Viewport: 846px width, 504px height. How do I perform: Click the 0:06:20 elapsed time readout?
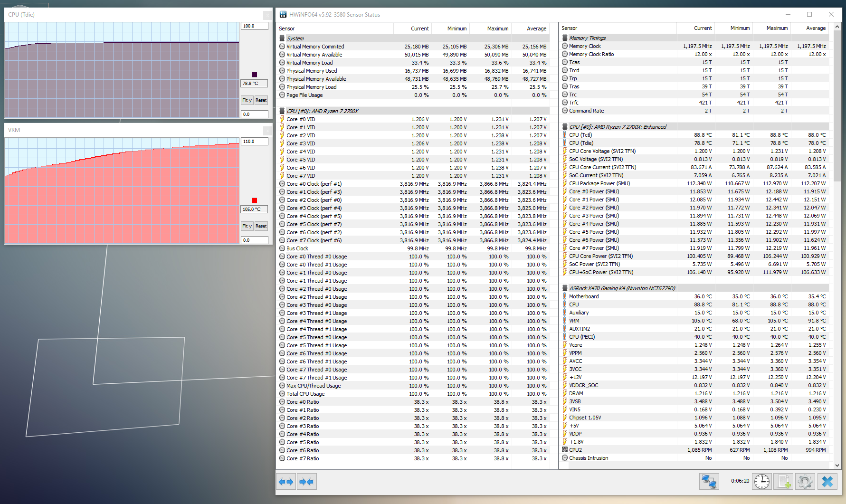tap(740, 481)
